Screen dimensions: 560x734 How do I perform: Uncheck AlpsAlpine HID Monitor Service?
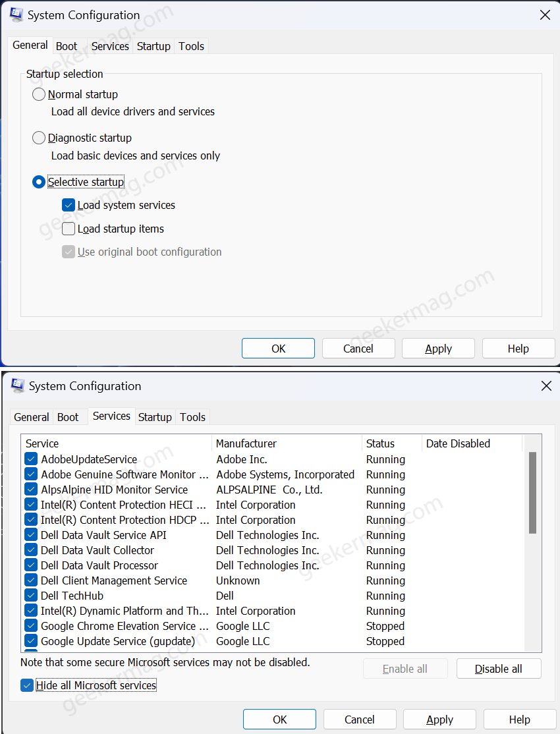[30, 490]
